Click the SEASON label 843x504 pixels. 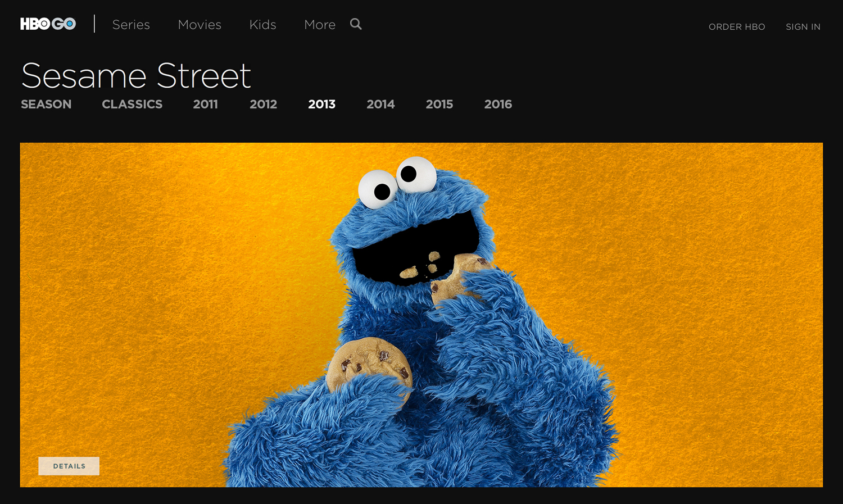pyautogui.click(x=46, y=104)
